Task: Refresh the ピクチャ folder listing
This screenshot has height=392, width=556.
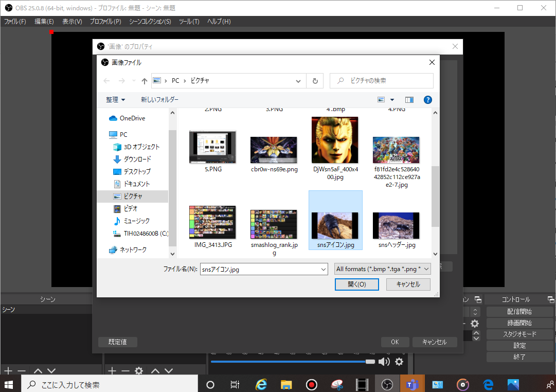Action: click(x=315, y=81)
